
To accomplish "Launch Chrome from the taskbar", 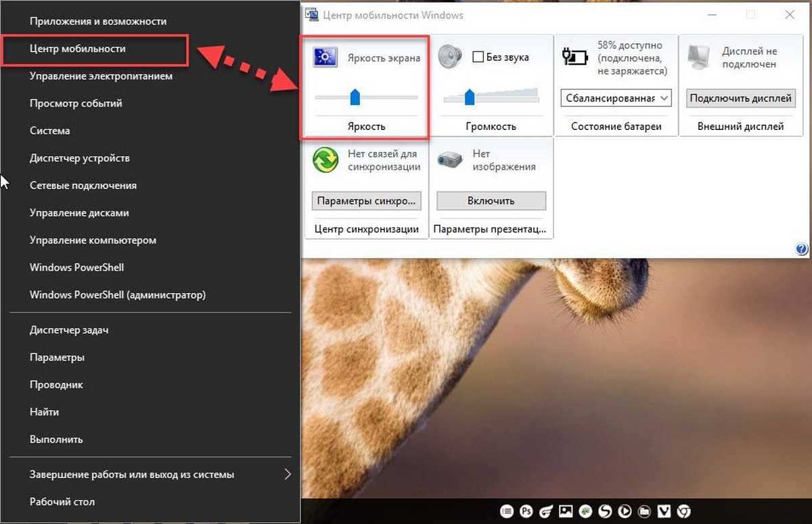I will pos(684,510).
